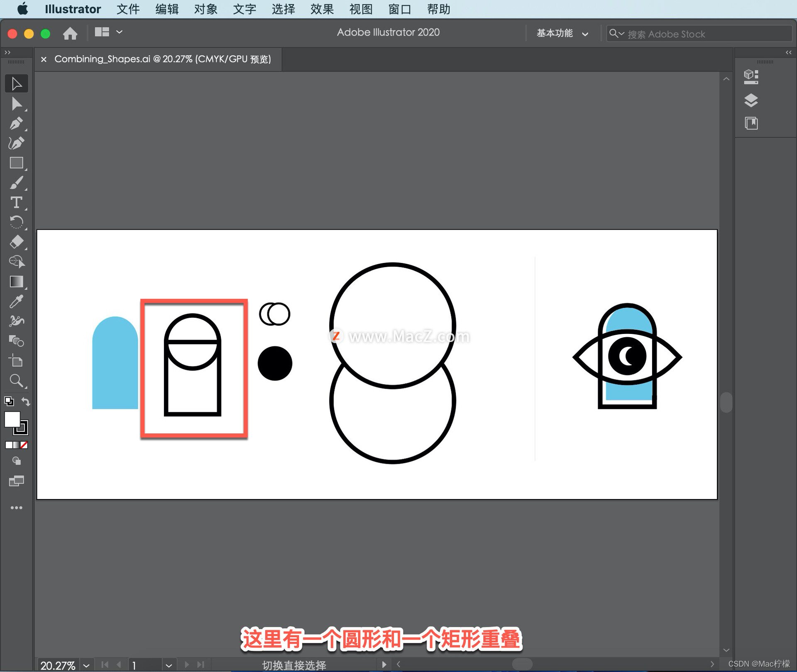Click the Home button
The image size is (797, 672).
(x=70, y=33)
